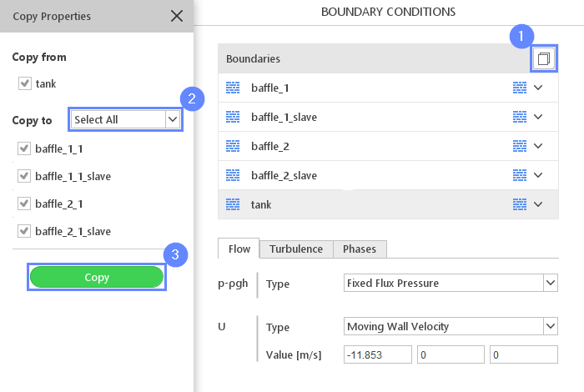Toggle the tank checkbox under Copy from
Viewport: 584px width, 392px height.
(x=24, y=83)
